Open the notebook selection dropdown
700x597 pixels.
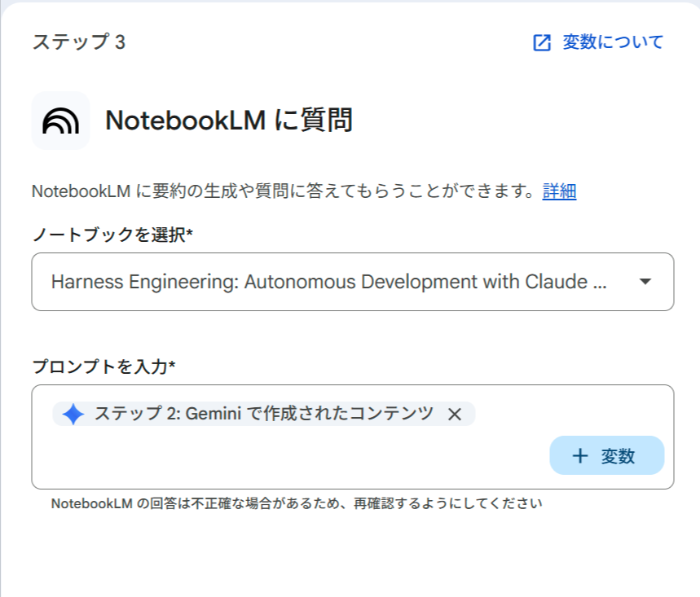(353, 282)
